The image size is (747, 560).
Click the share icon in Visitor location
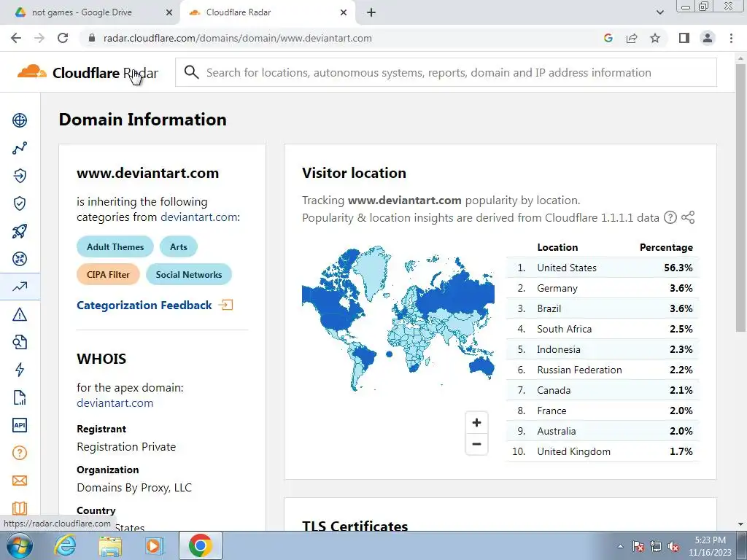click(x=688, y=217)
